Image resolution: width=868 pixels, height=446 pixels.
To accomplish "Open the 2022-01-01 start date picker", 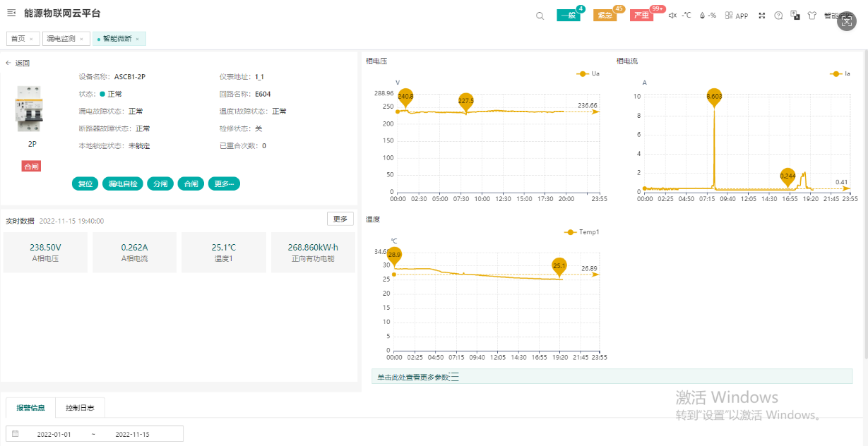I will 54,434.
